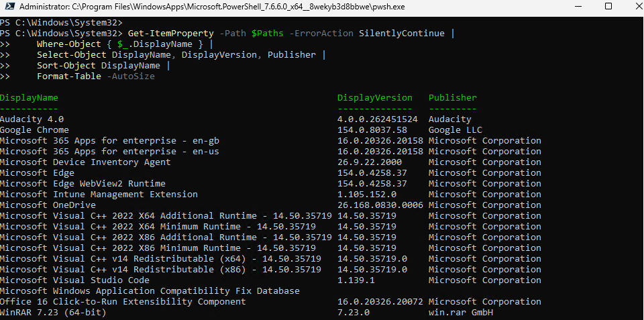Click the Format-Table command text
The image size is (644, 320).
pos(69,76)
